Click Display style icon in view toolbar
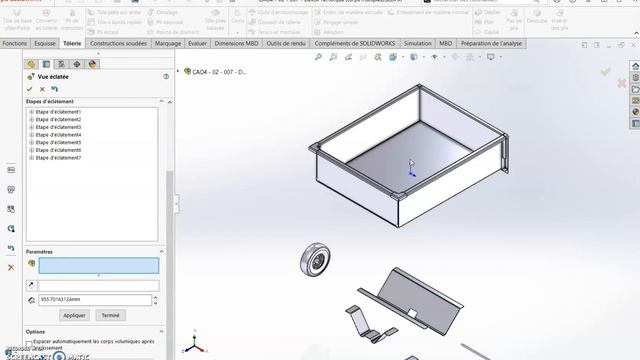This screenshot has height=360, width=640. pos(414,57)
